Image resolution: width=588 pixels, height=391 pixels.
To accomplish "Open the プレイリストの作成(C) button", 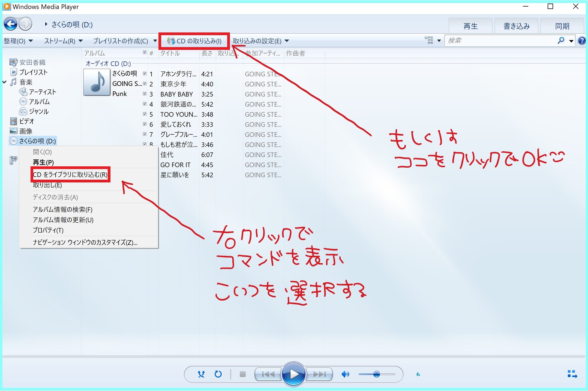I will point(121,41).
